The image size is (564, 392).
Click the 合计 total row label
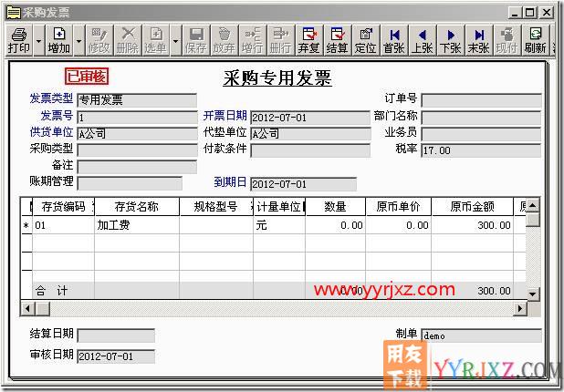point(51,291)
